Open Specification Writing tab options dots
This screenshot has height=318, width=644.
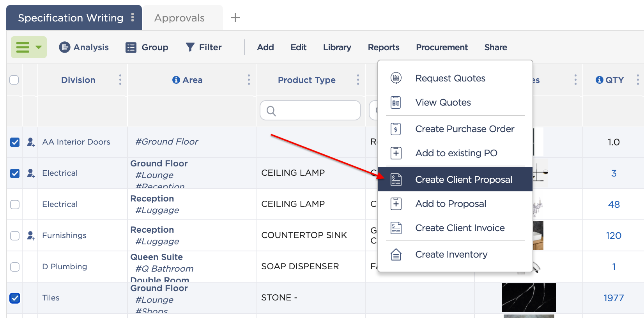point(133,17)
